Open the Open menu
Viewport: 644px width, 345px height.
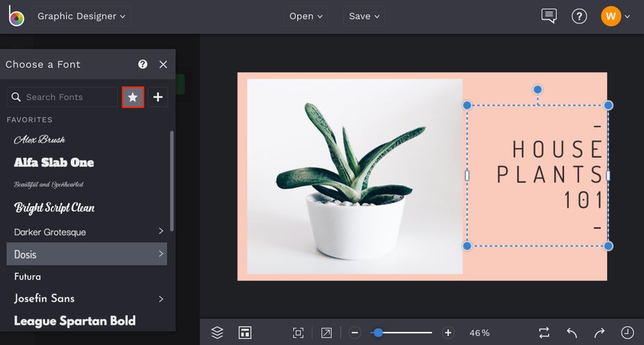(x=306, y=16)
